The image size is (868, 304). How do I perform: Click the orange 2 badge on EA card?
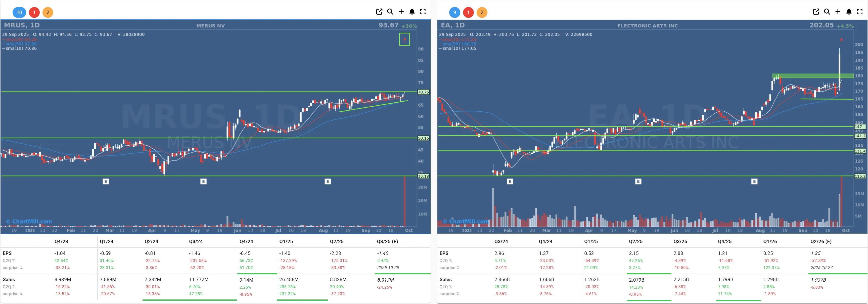point(482,13)
